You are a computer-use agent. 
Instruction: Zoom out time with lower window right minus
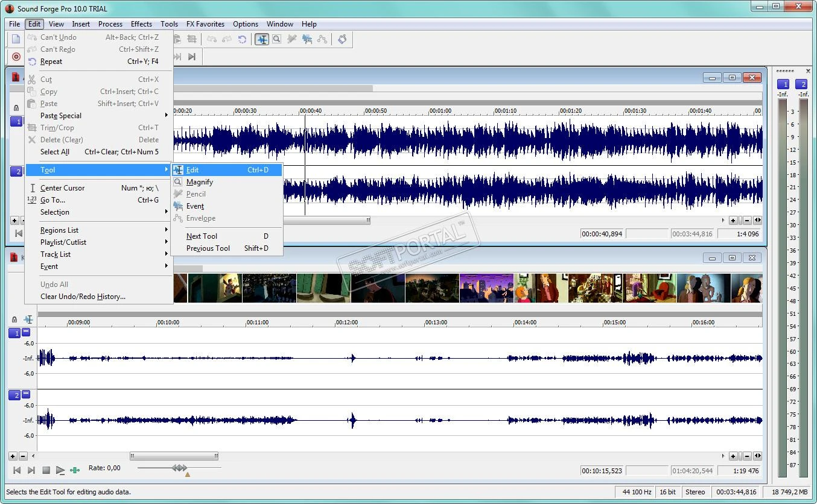pos(747,456)
